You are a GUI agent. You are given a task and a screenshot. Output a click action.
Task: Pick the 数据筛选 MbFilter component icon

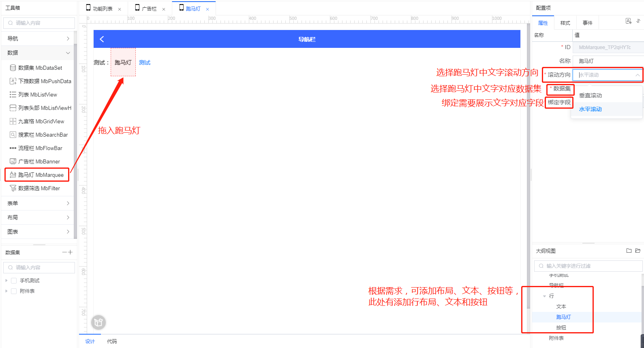click(x=13, y=188)
